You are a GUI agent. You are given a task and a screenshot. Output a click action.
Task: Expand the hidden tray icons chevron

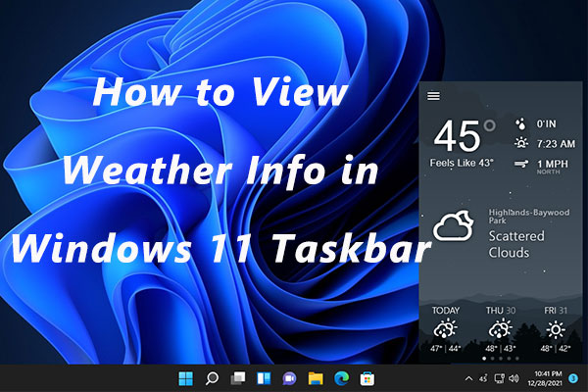468,379
